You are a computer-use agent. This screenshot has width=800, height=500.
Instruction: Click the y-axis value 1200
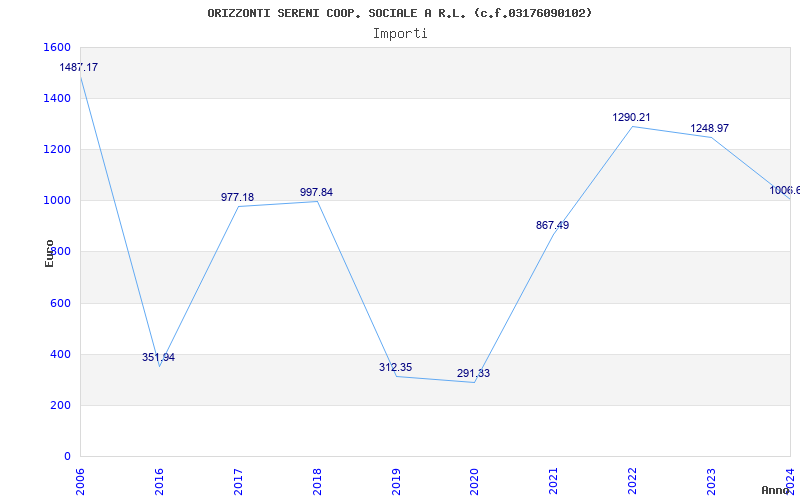(x=57, y=149)
